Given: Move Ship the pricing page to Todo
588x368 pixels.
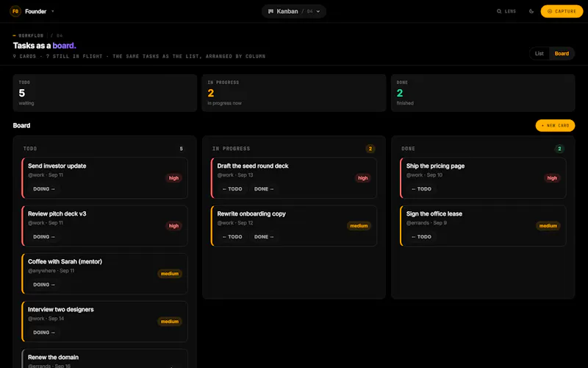Looking at the screenshot, I should [x=421, y=189].
